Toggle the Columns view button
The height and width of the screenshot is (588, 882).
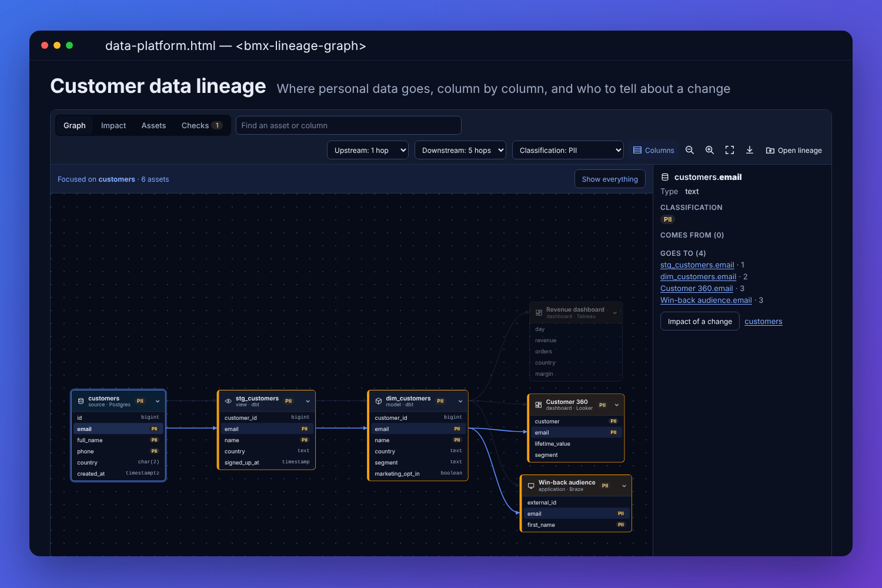pos(654,150)
